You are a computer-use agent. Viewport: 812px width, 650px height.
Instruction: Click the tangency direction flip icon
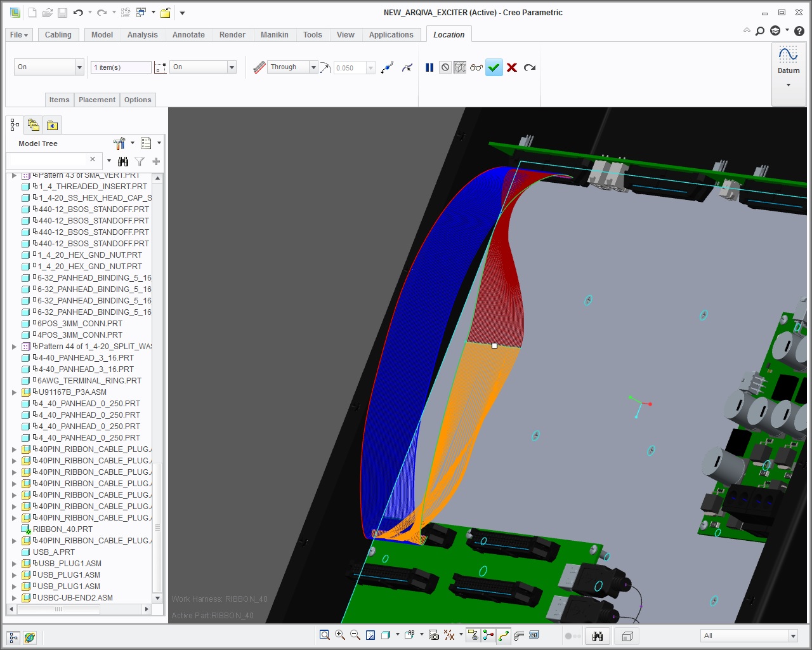(387, 67)
